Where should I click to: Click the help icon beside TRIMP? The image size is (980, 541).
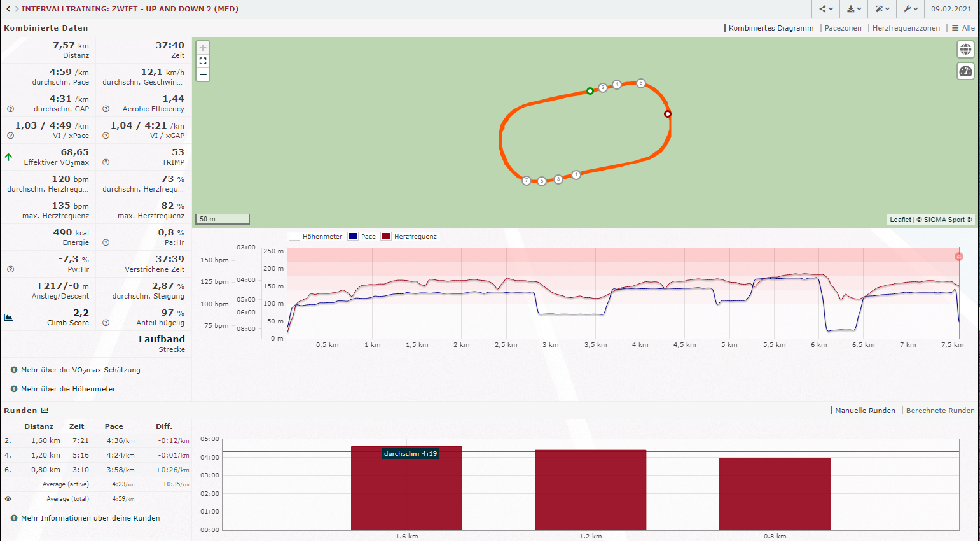click(106, 162)
